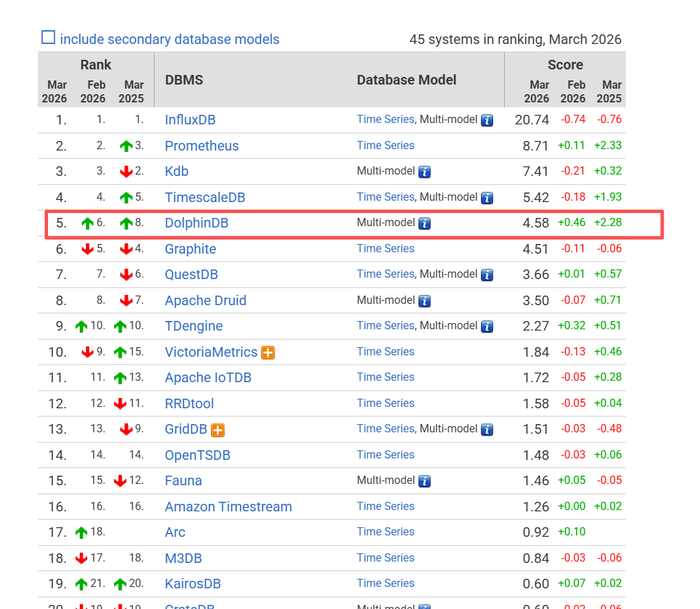Image resolution: width=700 pixels, height=609 pixels.
Task: Open Apache Druid link
Action: tap(205, 300)
